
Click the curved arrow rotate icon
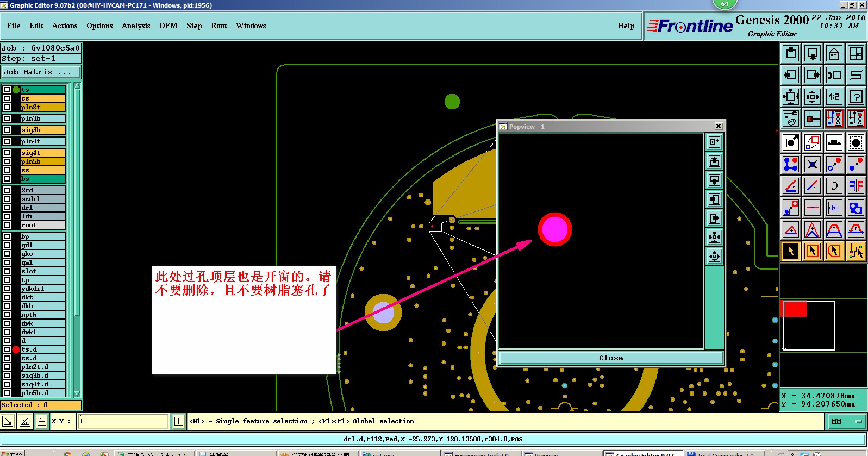(834, 186)
